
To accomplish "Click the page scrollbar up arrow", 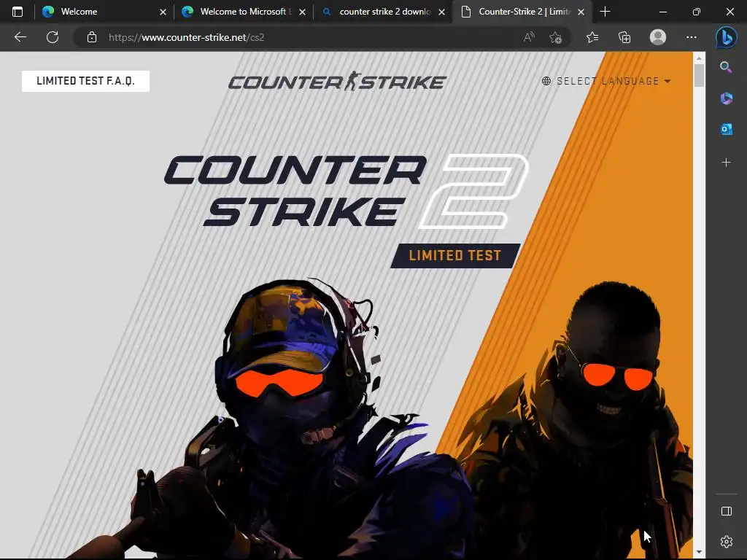I will 699,58.
